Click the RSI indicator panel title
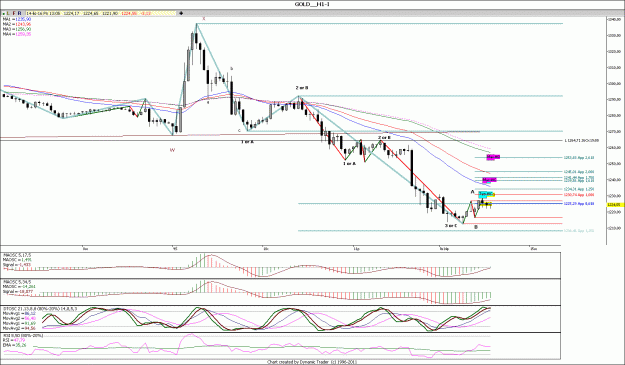Image resolution: width=625 pixels, height=365 pixels. (23, 336)
